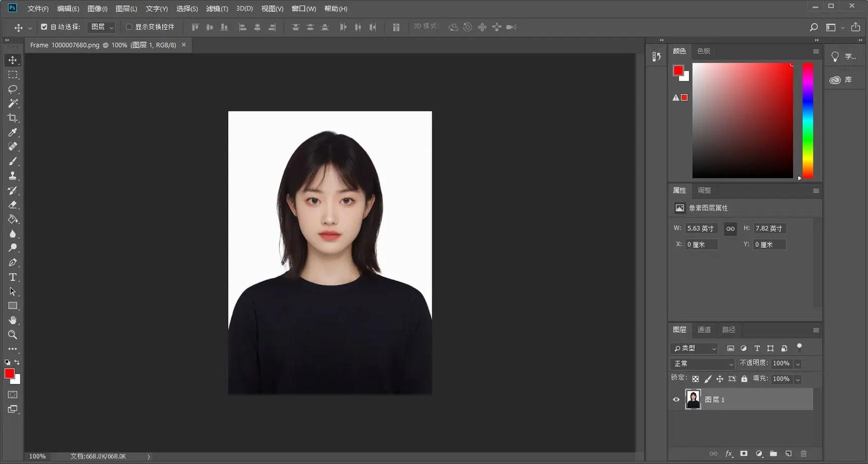Select the Zoom tool
Viewport: 868px width, 464px height.
pos(12,335)
